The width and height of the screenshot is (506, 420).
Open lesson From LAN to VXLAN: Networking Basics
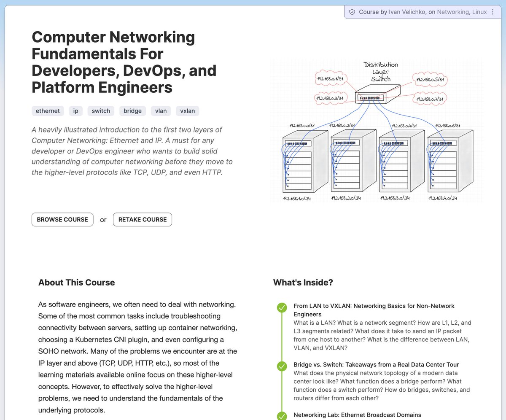point(374,310)
